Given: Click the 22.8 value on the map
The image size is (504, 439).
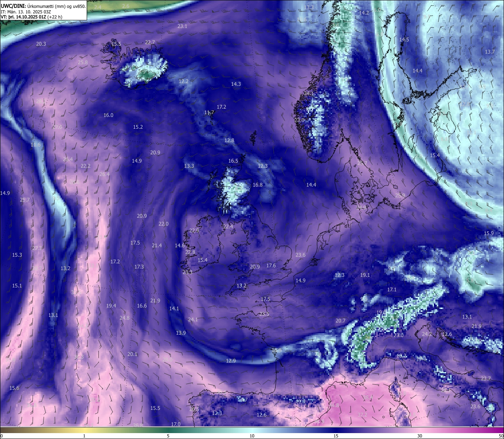Looking at the screenshot, I should (x=190, y=252).
